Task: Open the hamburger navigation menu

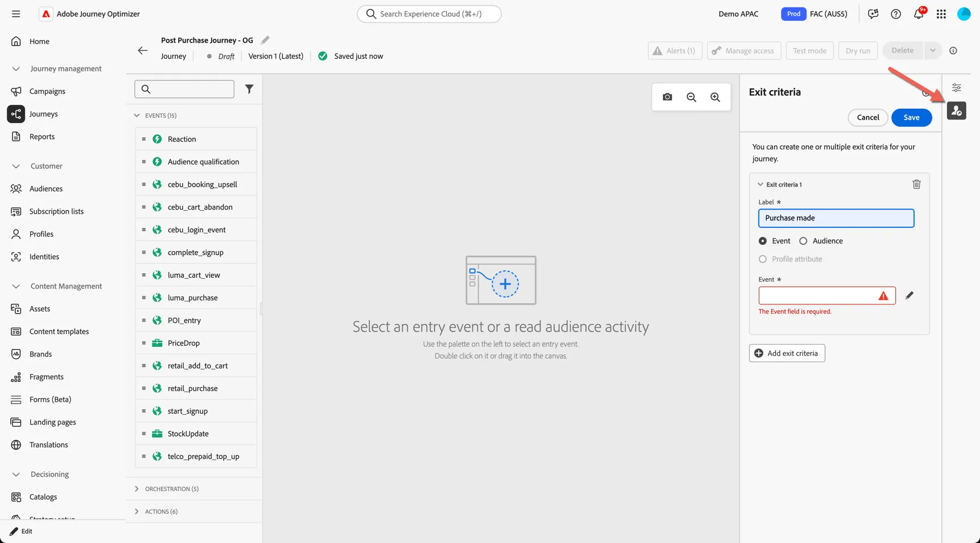Action: [x=16, y=14]
